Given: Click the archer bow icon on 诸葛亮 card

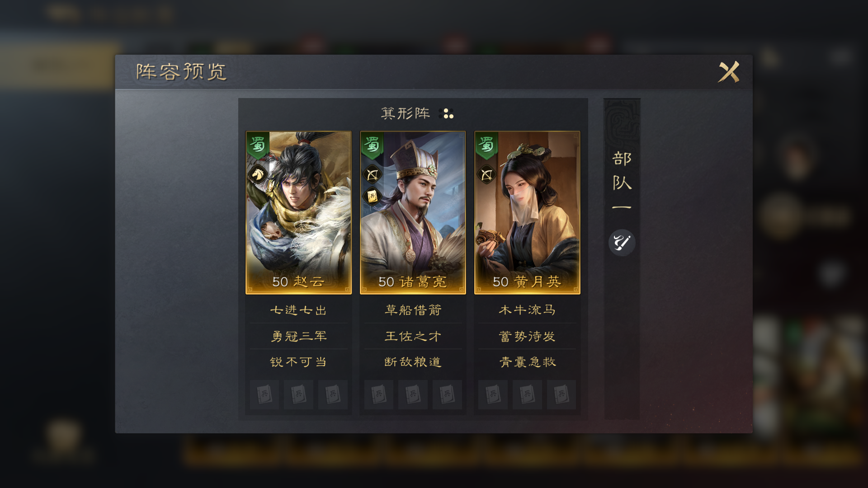Looking at the screenshot, I should tap(372, 174).
